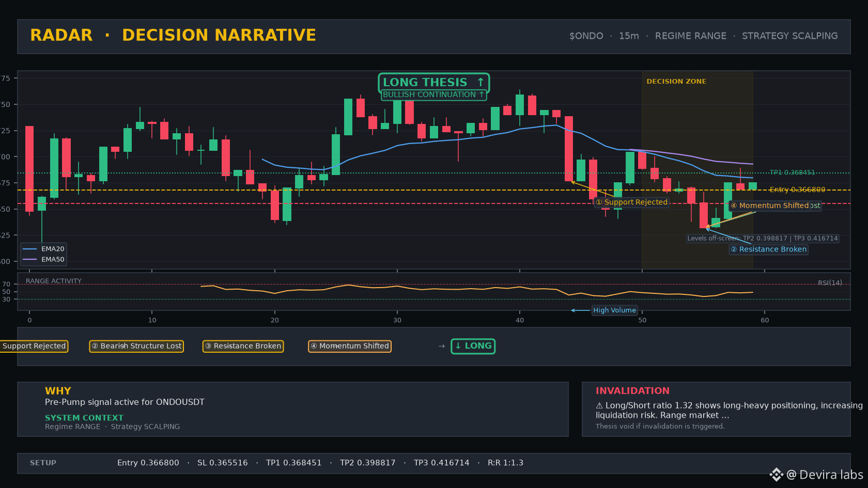Select the ③ Resistance Broken step chip

(243, 346)
